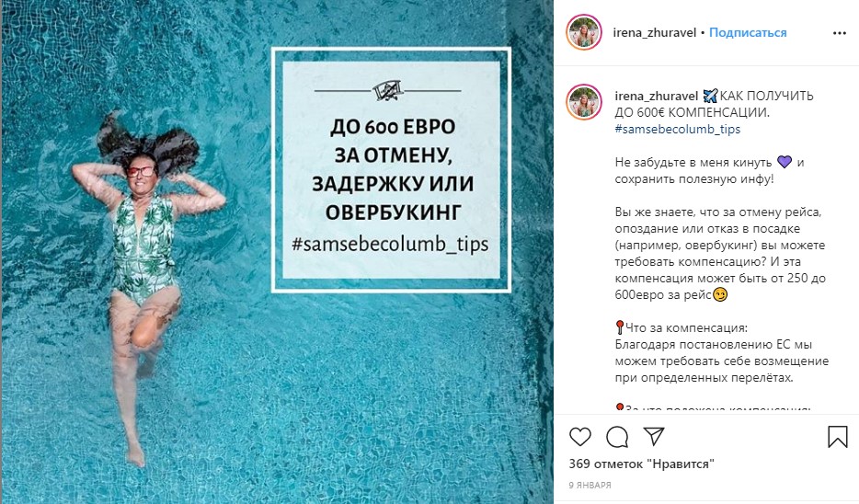Like the post with heart icon
The height and width of the screenshot is (504, 859).
pos(580,437)
